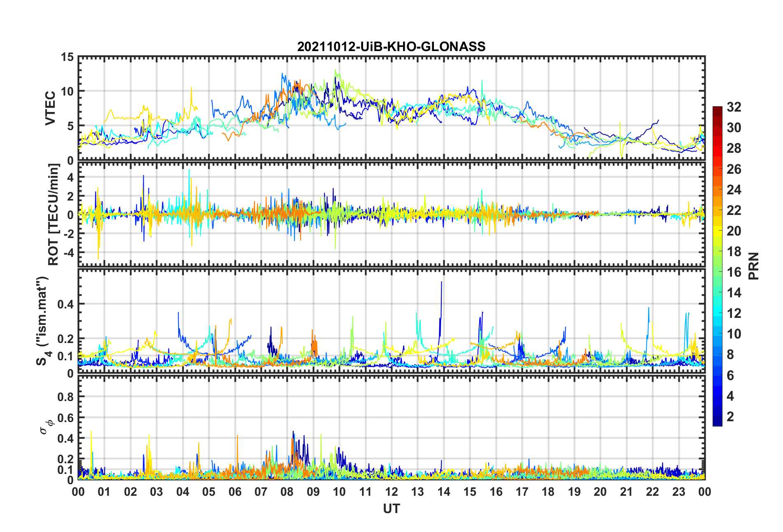Click colorbar tick value 2
The image size is (783, 532).
tap(730, 417)
